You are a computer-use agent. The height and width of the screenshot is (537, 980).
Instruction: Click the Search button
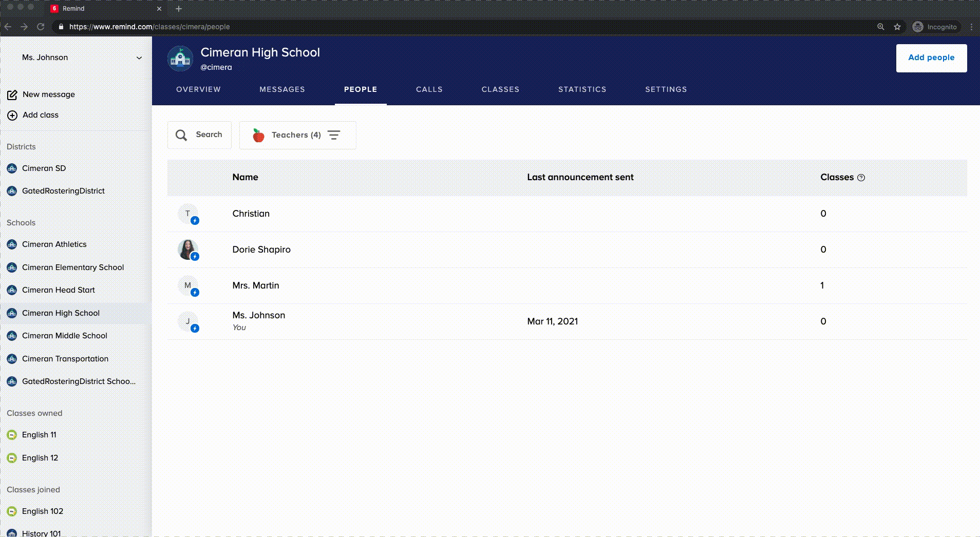(x=199, y=135)
